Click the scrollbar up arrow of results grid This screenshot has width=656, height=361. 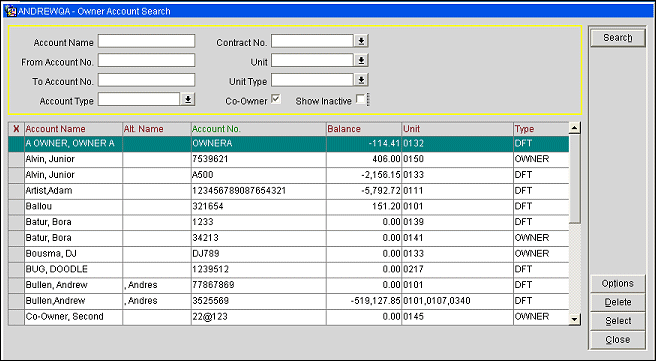point(575,128)
